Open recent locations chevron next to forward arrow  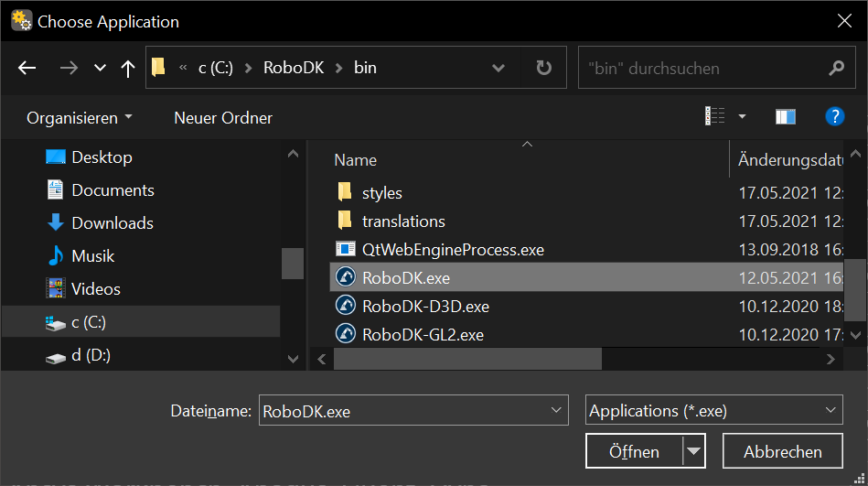coord(100,68)
